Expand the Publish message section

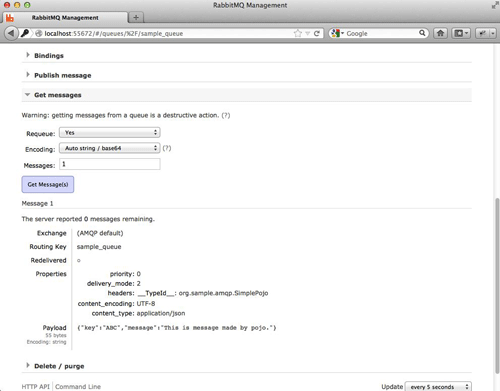tap(62, 75)
